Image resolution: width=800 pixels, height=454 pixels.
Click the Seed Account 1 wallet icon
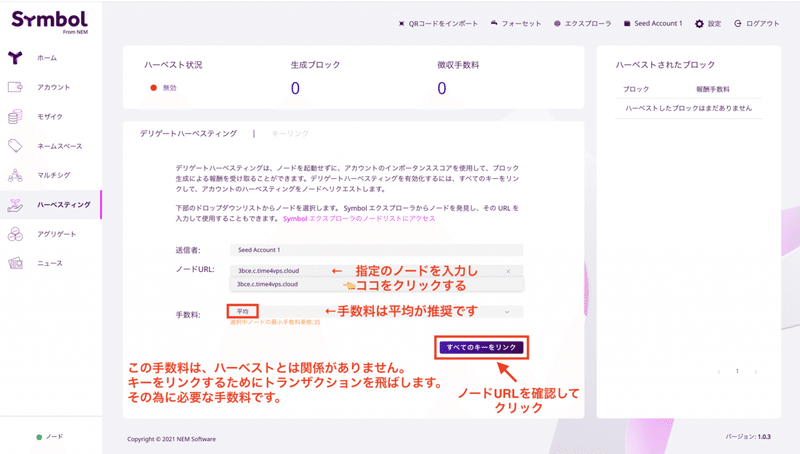[627, 23]
